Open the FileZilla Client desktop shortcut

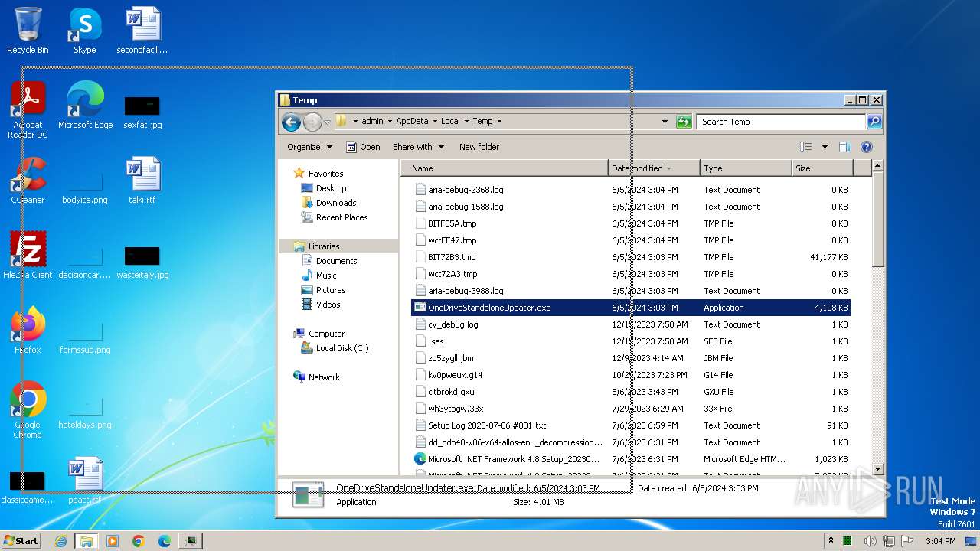[28, 255]
